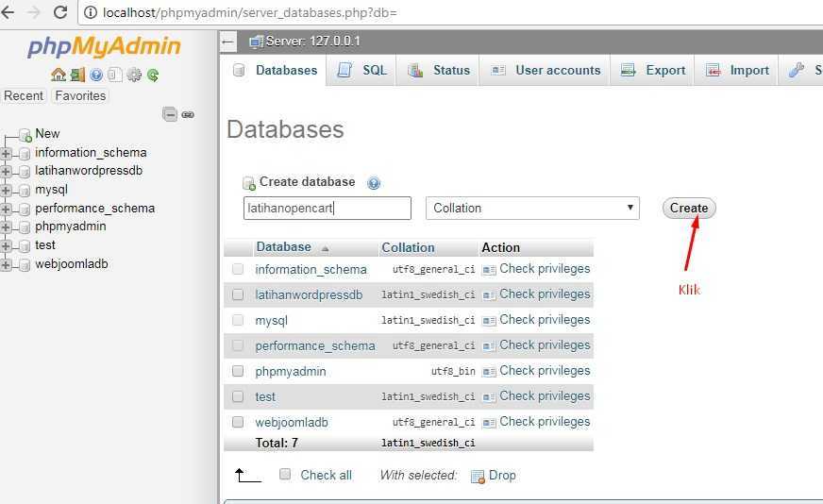Click privileges icon in mysql row
The image size is (823, 504).
(489, 321)
